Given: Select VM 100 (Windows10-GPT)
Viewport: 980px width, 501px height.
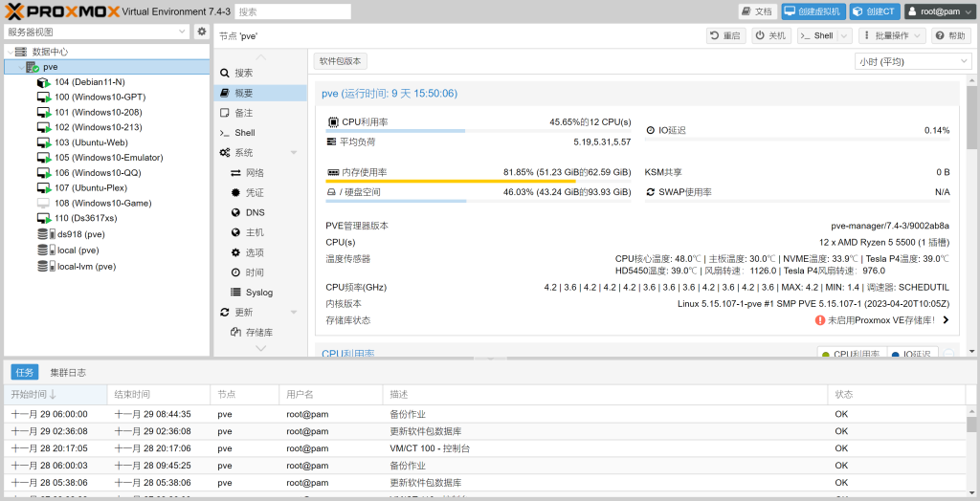Looking at the screenshot, I should click(100, 98).
